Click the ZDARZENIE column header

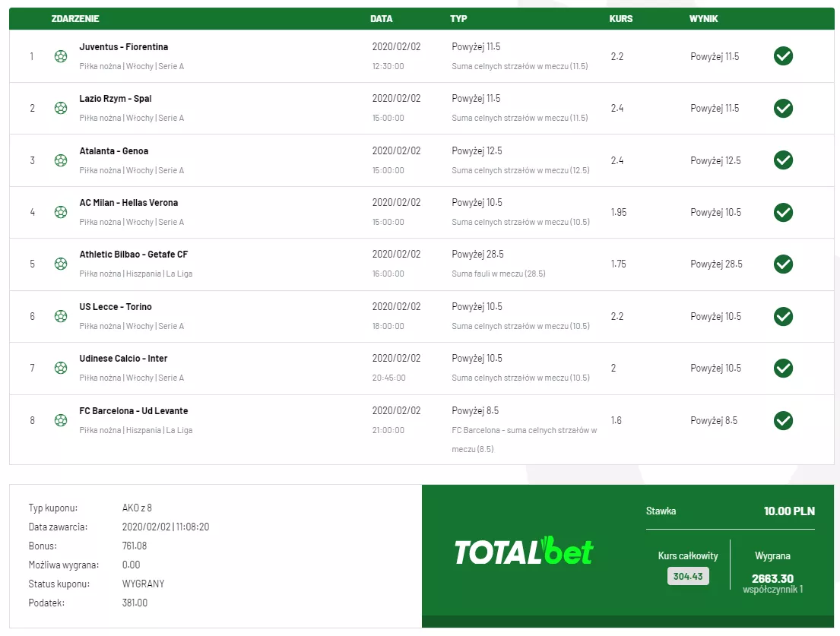coord(75,19)
